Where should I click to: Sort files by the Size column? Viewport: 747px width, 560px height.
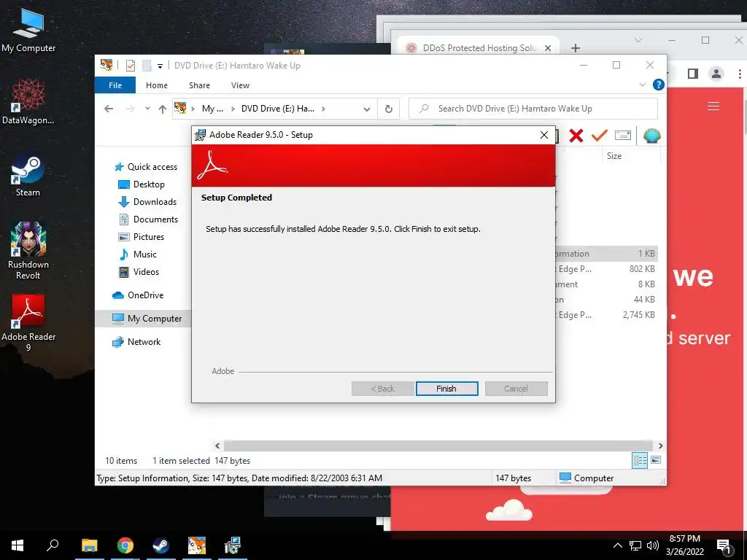[614, 156]
